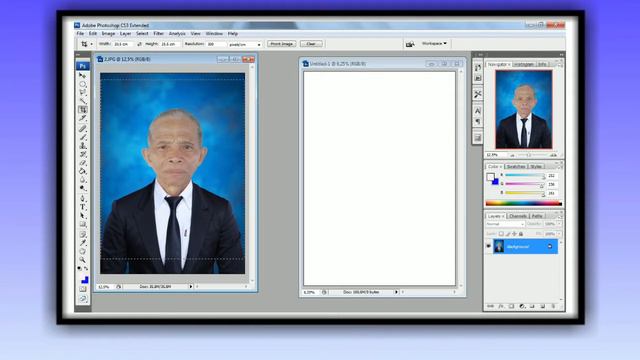Viewport: 640px width, 360px height.
Task: Click the Go to Bridge icon
Action: click(410, 44)
